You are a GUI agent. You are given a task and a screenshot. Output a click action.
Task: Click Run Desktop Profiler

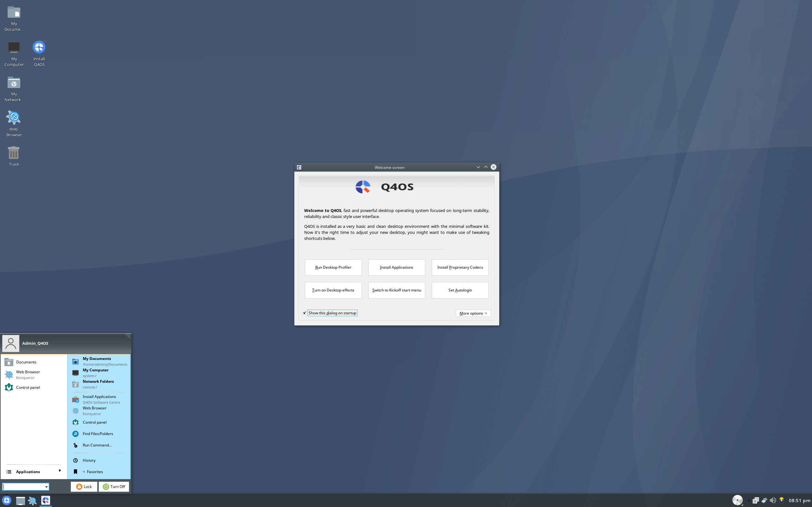333,267
